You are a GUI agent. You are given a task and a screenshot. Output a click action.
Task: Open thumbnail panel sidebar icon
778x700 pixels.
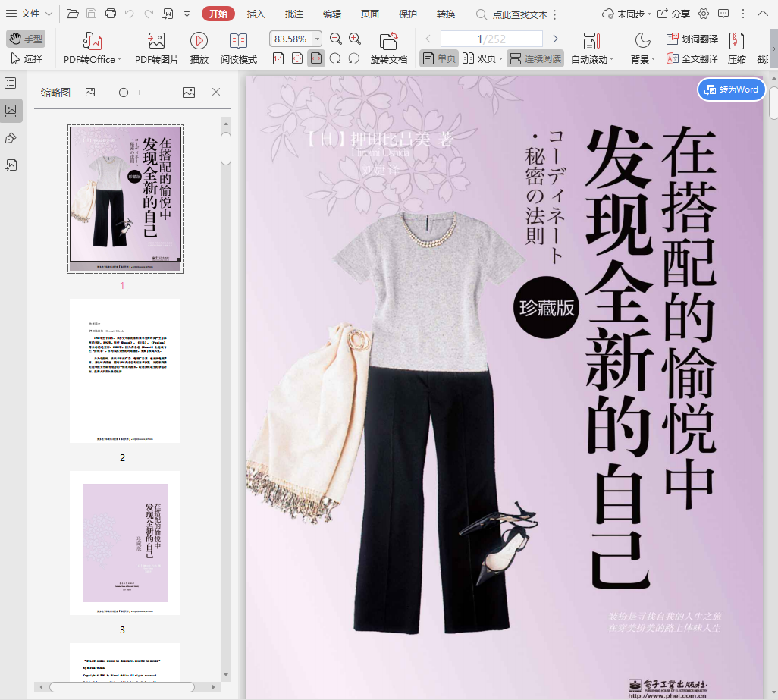click(x=11, y=110)
